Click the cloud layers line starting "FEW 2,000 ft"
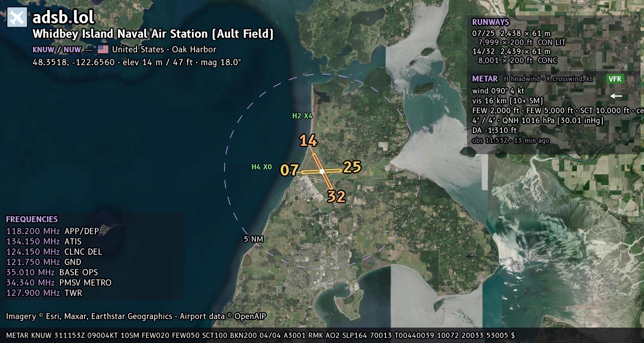 pos(558,111)
